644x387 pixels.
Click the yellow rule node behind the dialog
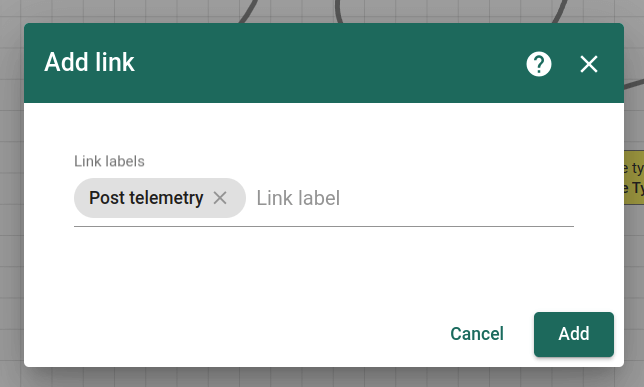click(634, 177)
